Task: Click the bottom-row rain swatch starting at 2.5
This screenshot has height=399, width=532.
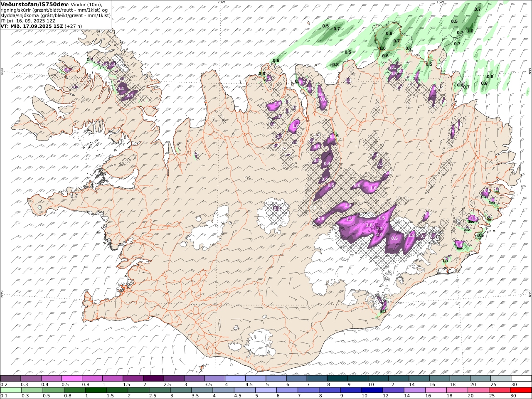Action: coord(160,390)
